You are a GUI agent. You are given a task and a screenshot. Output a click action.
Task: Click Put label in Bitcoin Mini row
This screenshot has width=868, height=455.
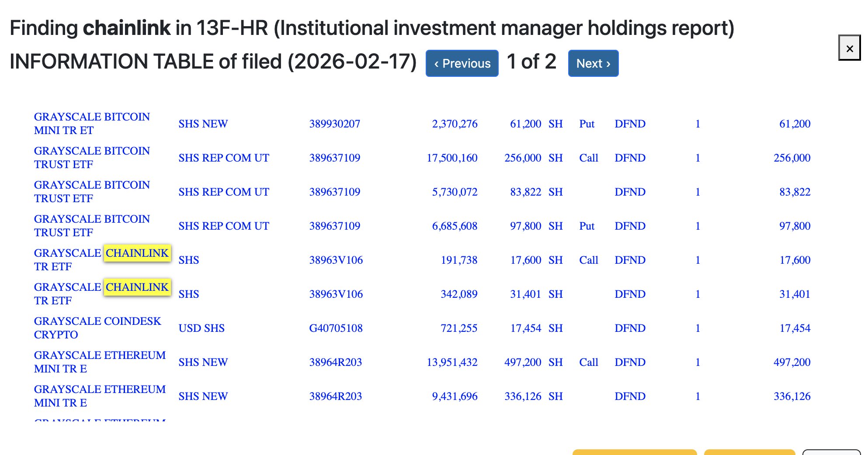(x=587, y=124)
